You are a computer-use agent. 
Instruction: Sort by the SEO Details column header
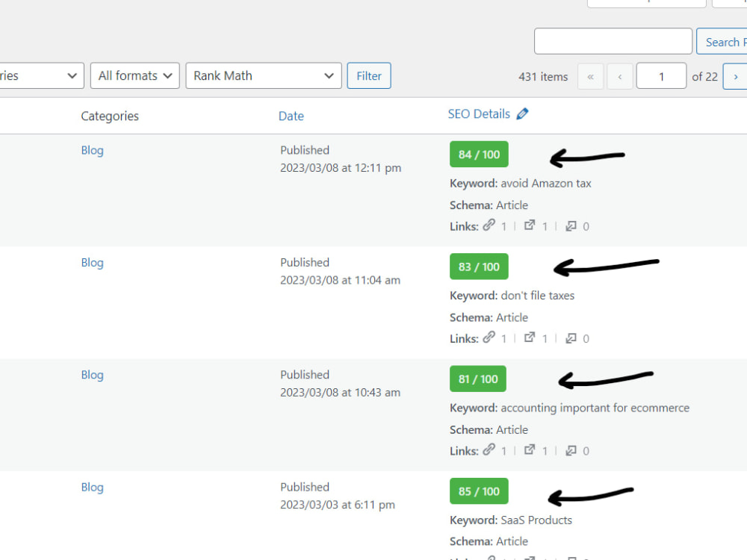[x=479, y=114]
